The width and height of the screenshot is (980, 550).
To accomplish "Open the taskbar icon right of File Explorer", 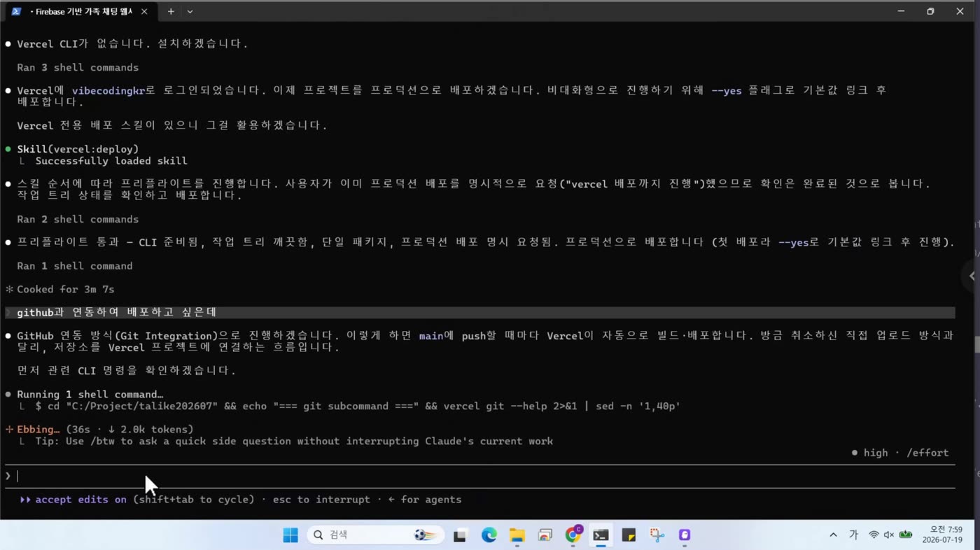I will 545,535.
